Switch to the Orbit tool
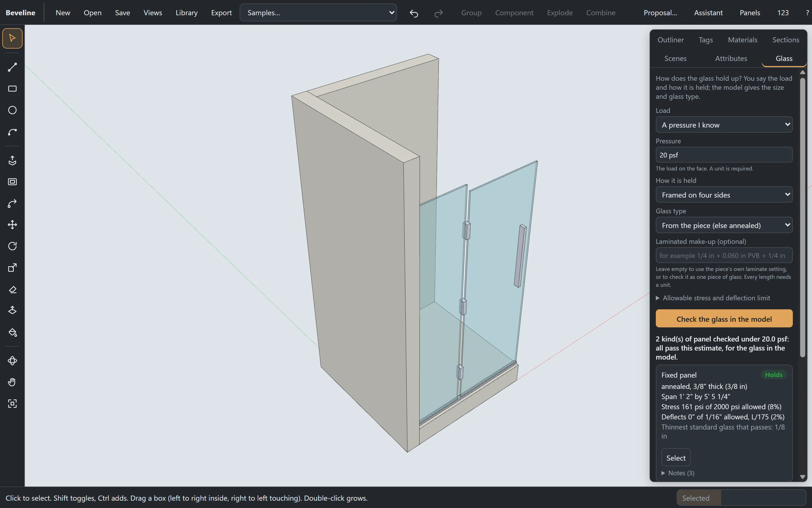The height and width of the screenshot is (508, 812). (x=12, y=361)
